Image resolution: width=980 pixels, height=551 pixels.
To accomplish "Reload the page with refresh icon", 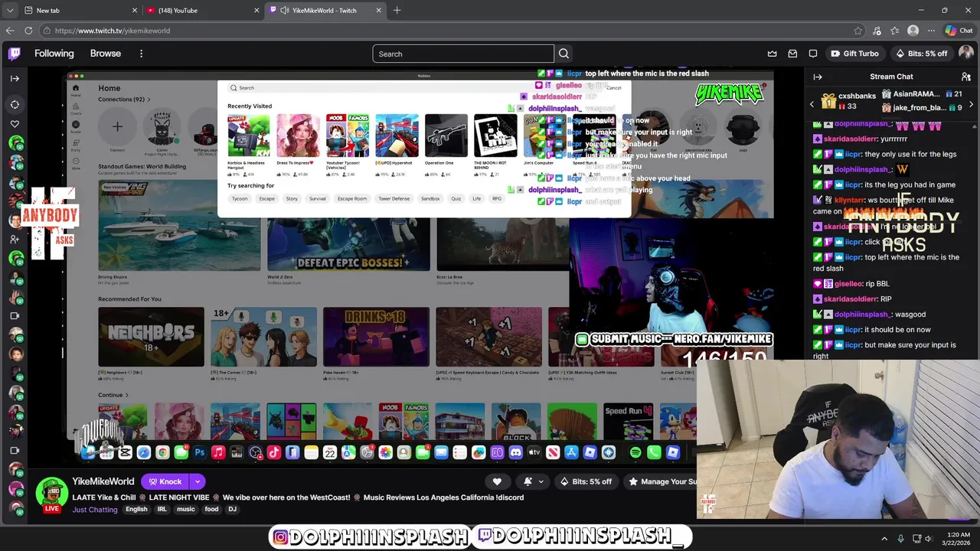I will 28,31.
